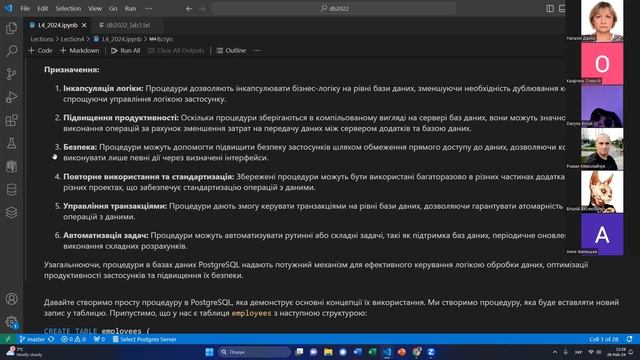Select participant thumbnail with letter O

point(602,64)
